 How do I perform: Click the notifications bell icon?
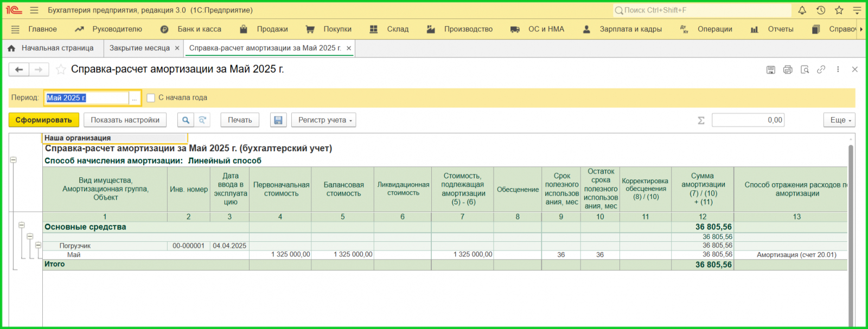point(802,10)
